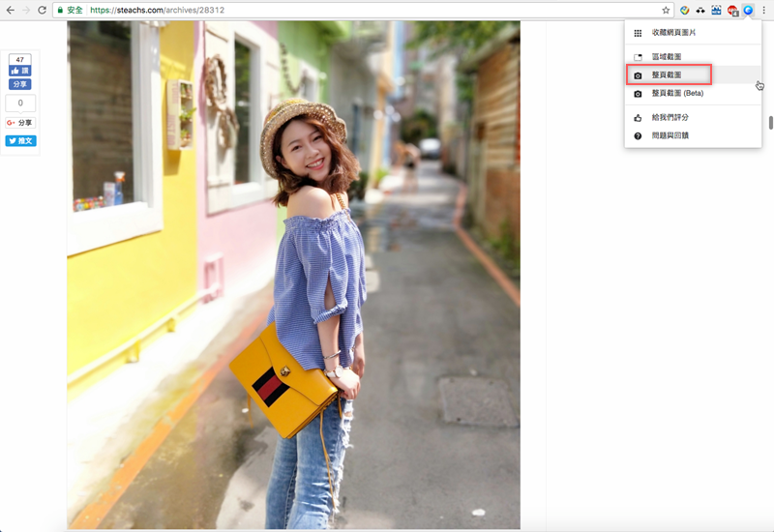Click the 0 share count box
The image size is (774, 532).
(x=20, y=103)
